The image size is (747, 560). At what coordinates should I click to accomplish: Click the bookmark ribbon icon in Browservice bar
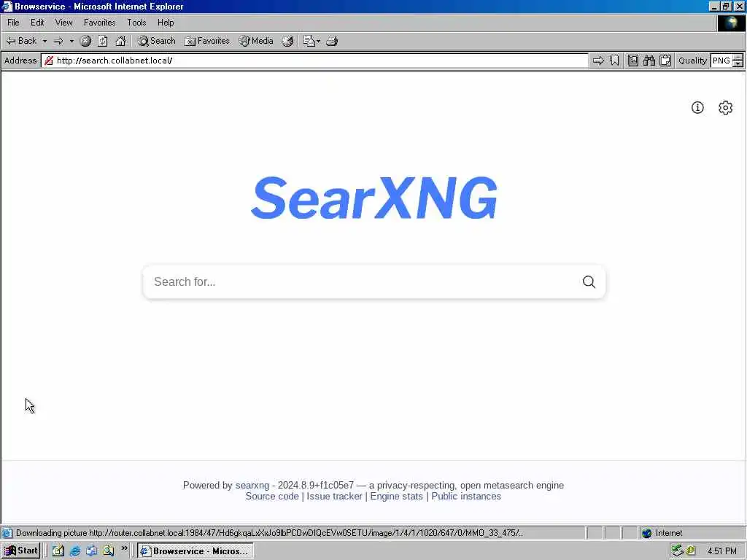614,61
